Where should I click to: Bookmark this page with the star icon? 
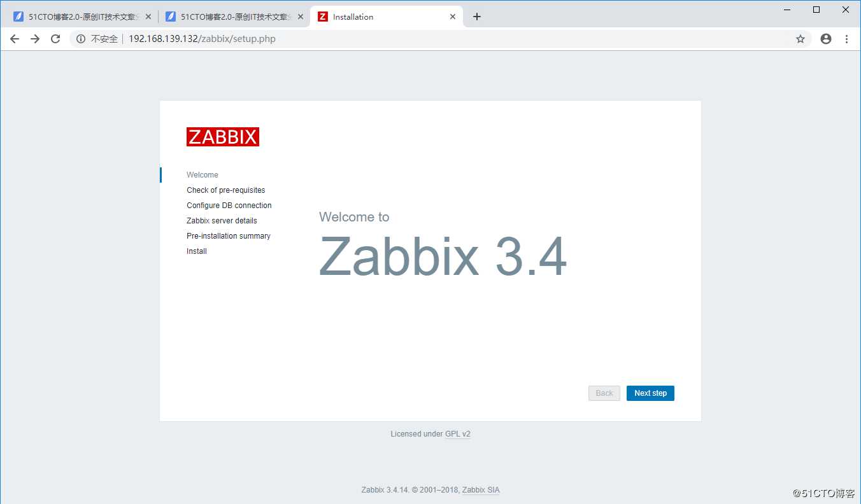(x=801, y=39)
